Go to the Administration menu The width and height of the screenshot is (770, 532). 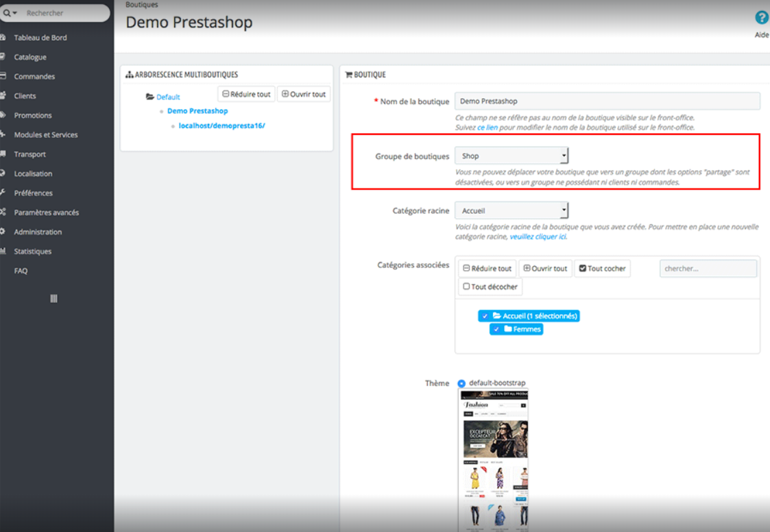[38, 232]
